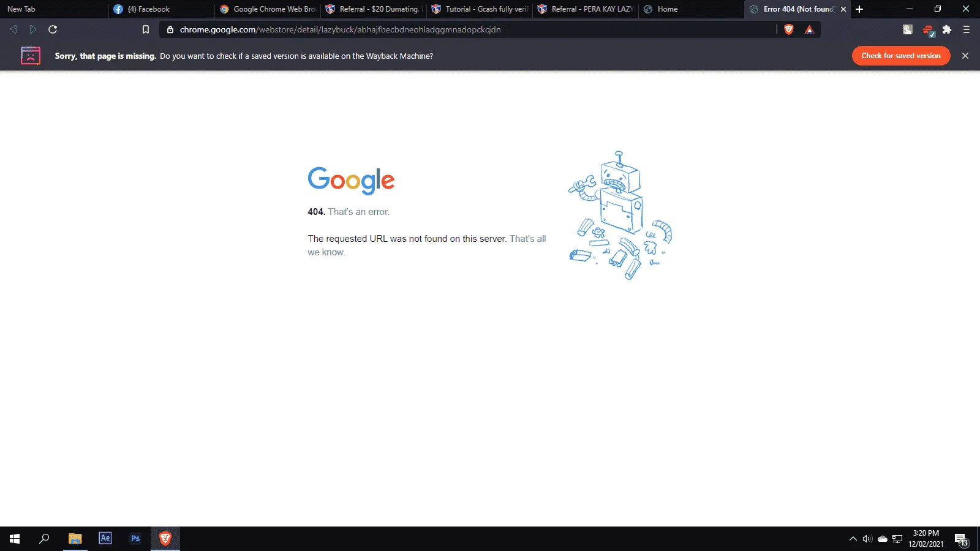The height and width of the screenshot is (551, 980).
Task: Click the grey extension icon in the toolbar
Action: 908,29
